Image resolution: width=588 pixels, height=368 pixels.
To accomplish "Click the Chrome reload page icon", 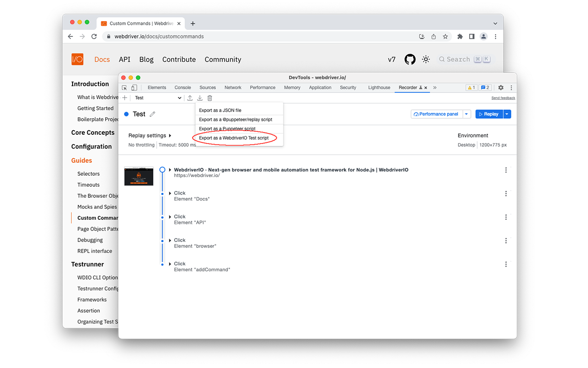I will tap(94, 36).
